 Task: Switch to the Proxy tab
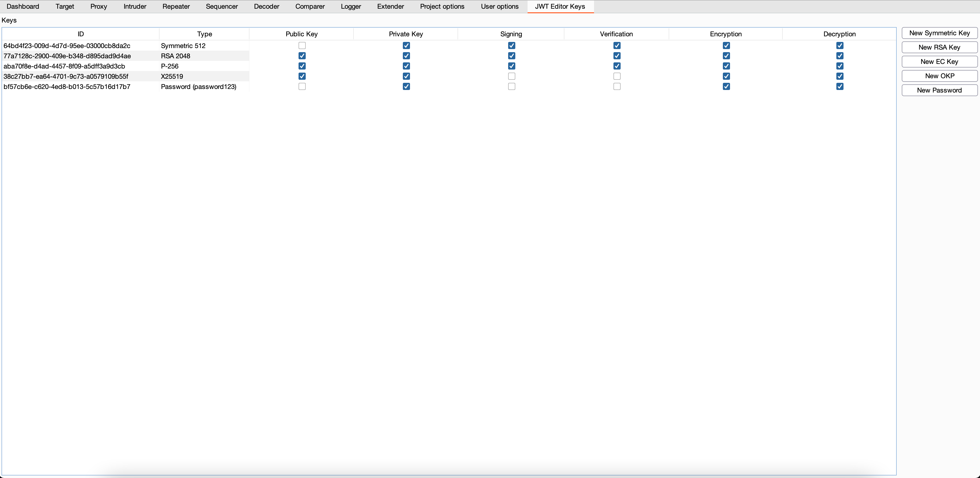tap(98, 6)
